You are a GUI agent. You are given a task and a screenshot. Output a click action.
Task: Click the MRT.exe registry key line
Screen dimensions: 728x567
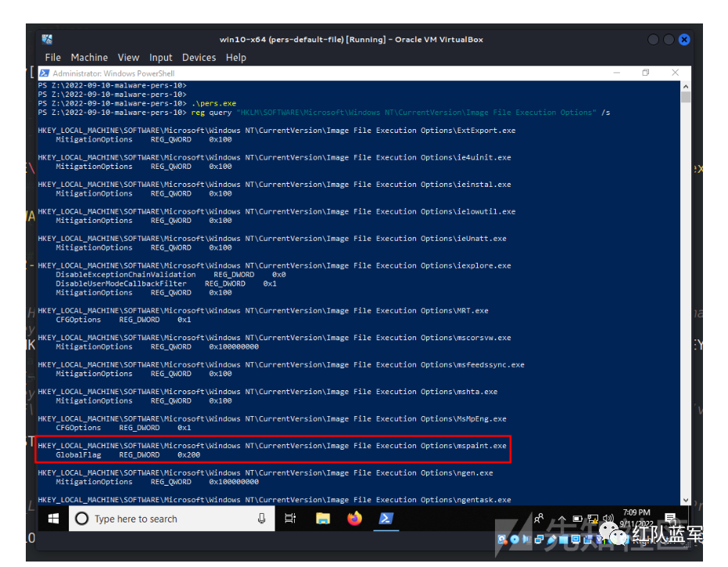point(264,310)
